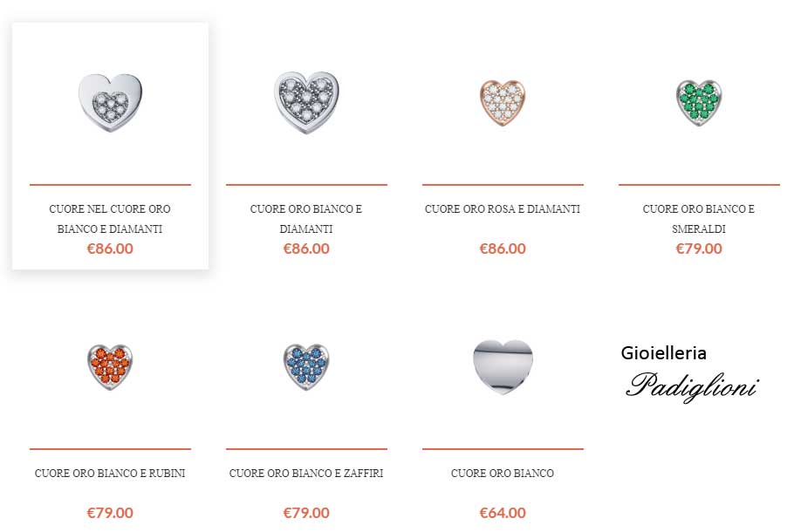The image size is (801, 532).
Task: Open the CUORE ORO ROSA E DIAMANTI link
Action: 503,208
